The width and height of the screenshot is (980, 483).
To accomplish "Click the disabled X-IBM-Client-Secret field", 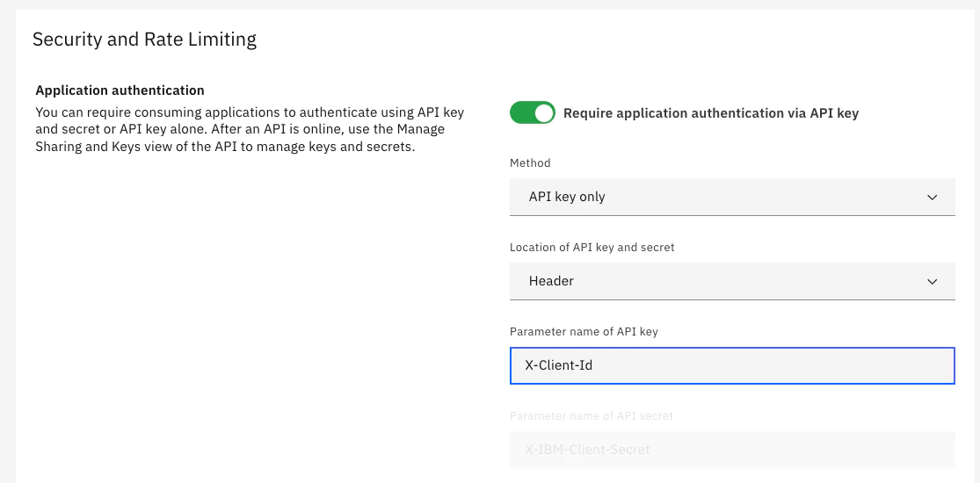I will [x=732, y=450].
